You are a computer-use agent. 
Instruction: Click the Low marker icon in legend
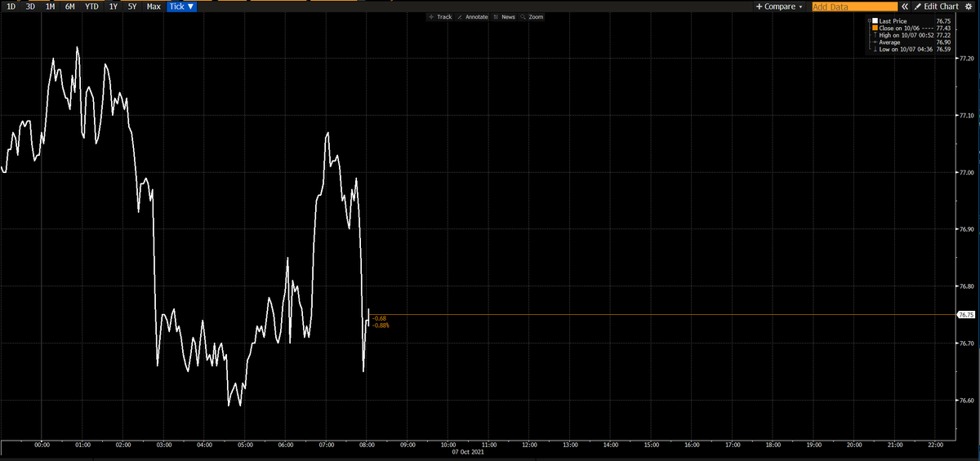click(x=875, y=49)
